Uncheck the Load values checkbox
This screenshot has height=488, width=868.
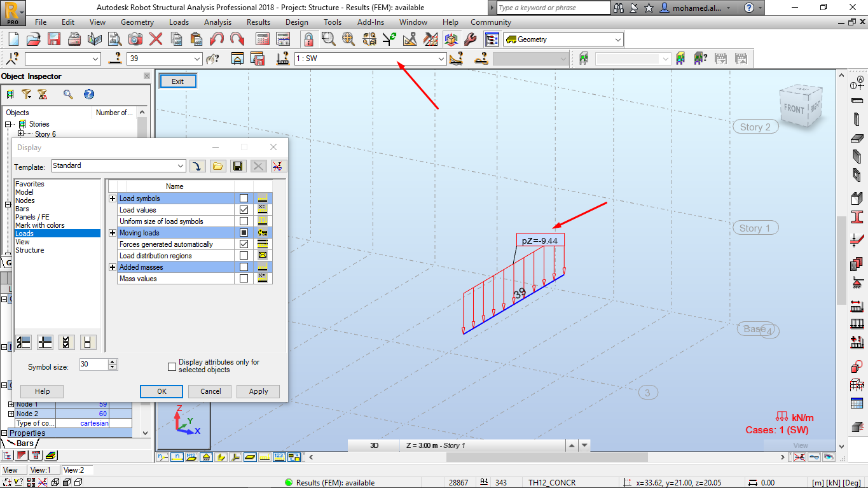pos(244,210)
